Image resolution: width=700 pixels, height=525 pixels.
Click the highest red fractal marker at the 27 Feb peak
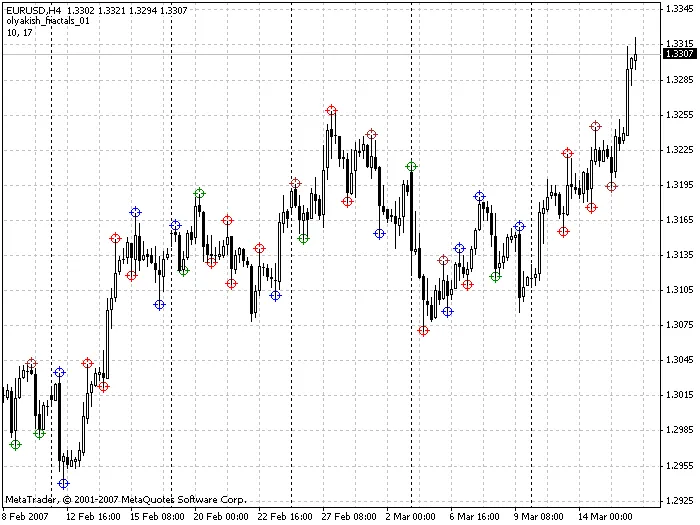331,110
